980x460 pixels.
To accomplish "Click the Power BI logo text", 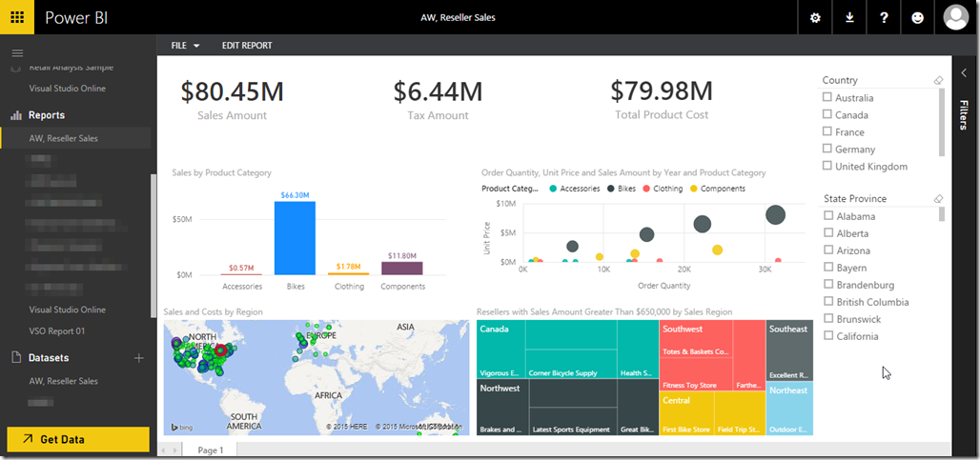I will tap(76, 17).
